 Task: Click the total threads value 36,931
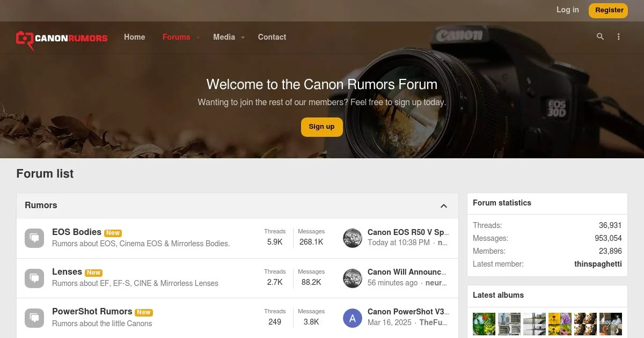point(610,225)
